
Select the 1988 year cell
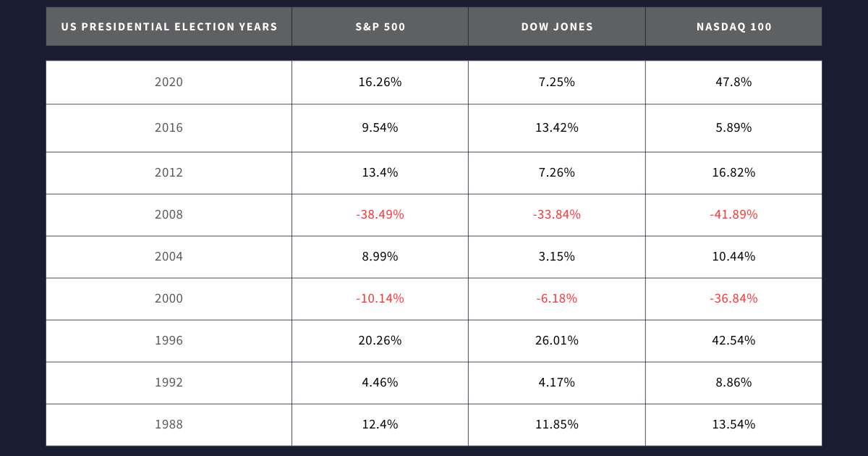click(169, 425)
